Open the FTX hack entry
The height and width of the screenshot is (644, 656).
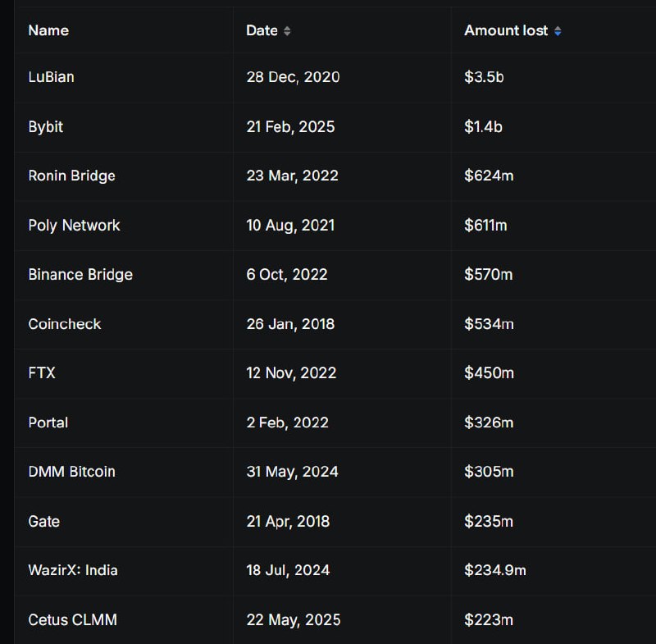tap(42, 372)
